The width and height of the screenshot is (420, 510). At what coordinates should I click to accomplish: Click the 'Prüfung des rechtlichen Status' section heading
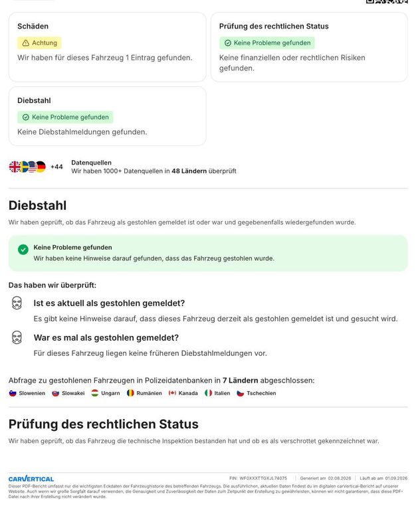[x=104, y=424]
